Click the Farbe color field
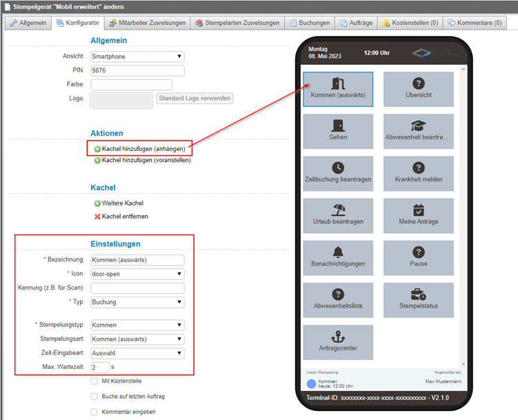 pos(137,84)
